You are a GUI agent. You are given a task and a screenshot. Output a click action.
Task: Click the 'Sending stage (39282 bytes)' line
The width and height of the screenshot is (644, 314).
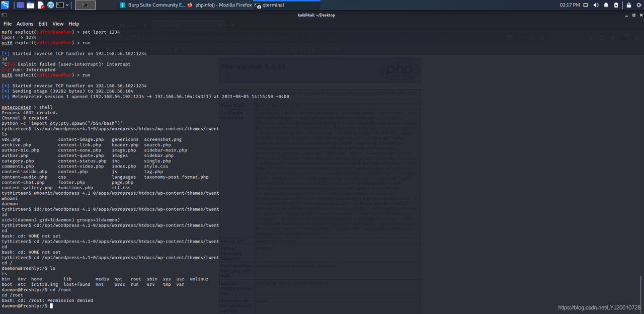67,91
